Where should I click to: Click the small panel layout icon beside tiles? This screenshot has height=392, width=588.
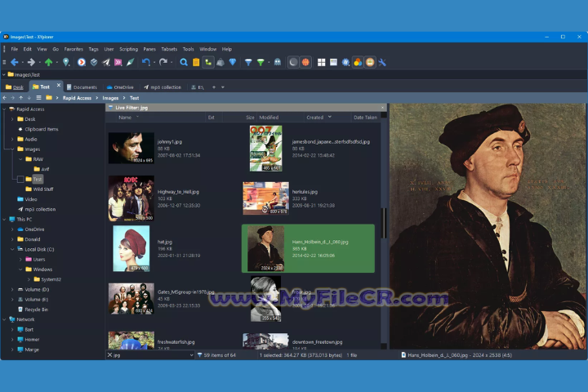[333, 62]
